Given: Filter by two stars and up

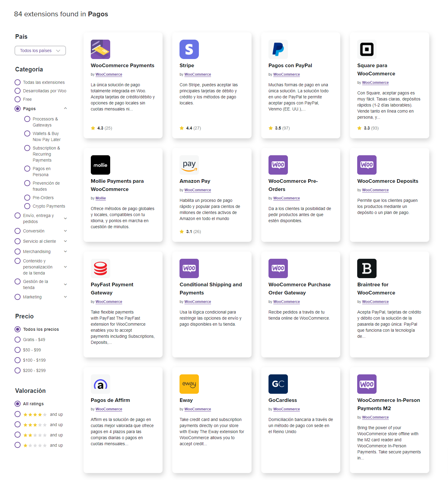Looking at the screenshot, I should tap(18, 435).
